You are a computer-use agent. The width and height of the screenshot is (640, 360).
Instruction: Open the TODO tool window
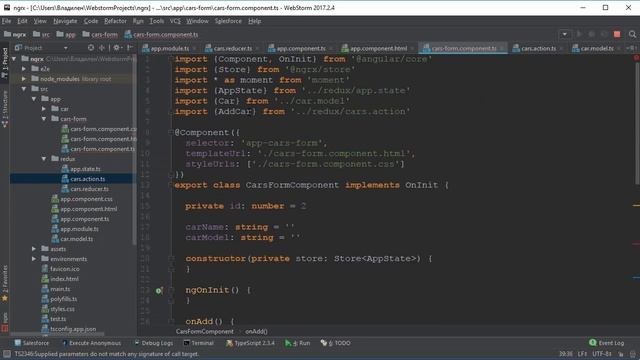click(336, 343)
